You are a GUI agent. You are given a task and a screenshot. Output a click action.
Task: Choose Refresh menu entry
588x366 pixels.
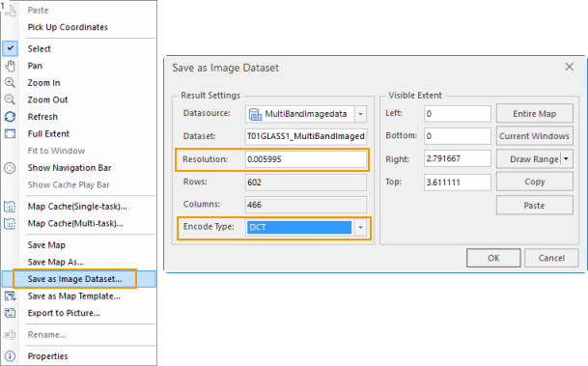pos(42,117)
